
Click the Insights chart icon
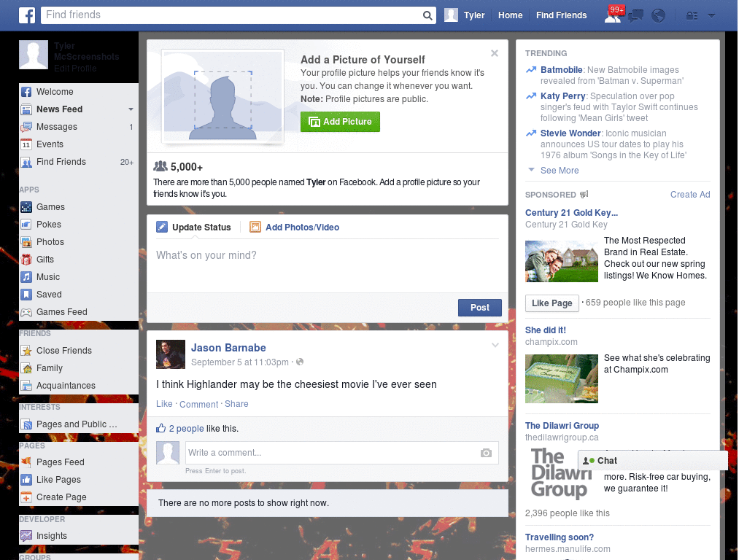[x=26, y=536]
